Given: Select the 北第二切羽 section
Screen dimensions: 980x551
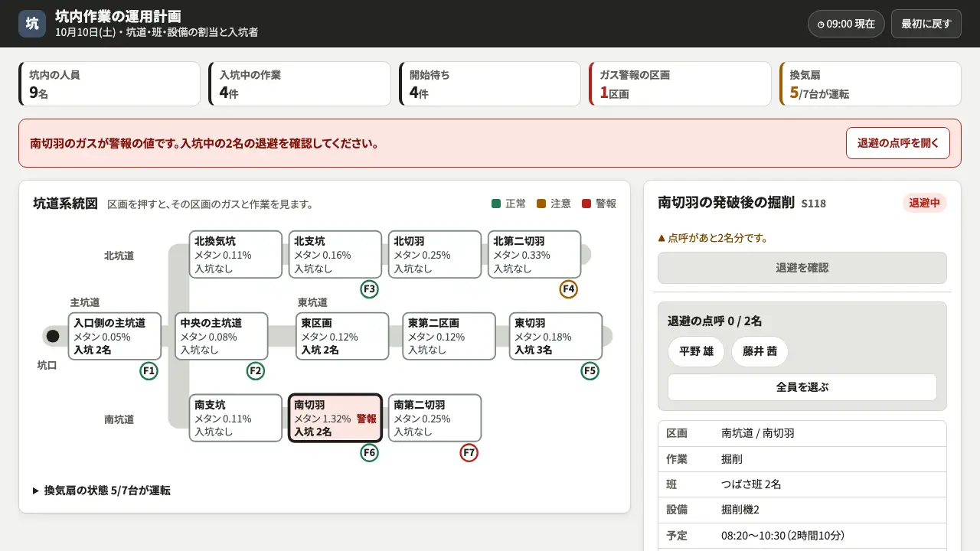Looking at the screenshot, I should tap(534, 255).
